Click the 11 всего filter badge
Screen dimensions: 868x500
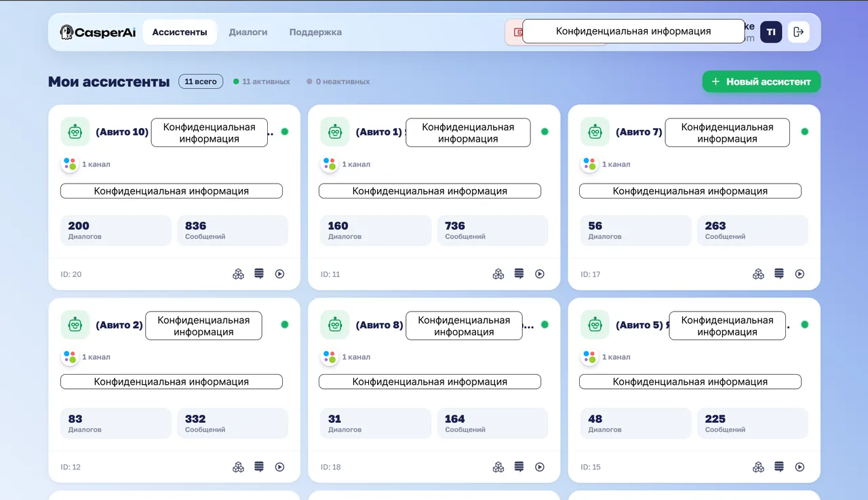click(201, 81)
